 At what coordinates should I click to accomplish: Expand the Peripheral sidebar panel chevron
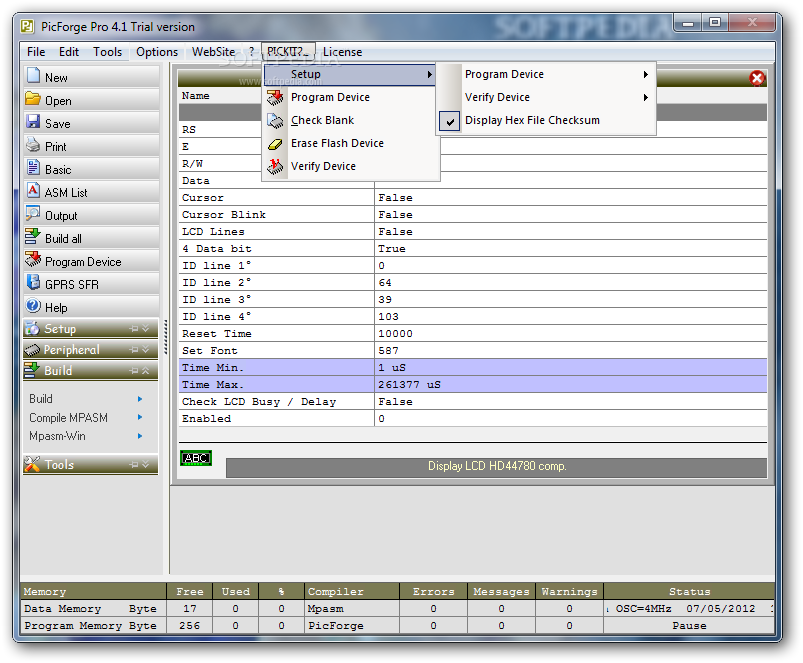point(145,350)
